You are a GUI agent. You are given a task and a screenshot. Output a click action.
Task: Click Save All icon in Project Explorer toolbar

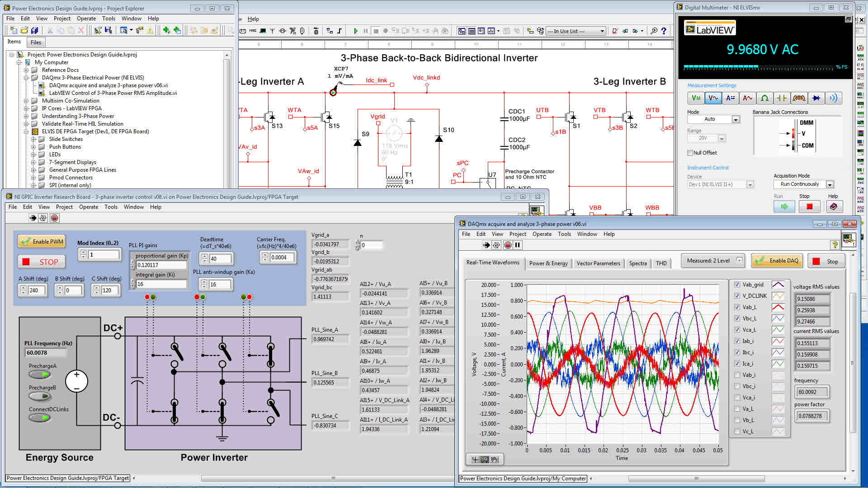(34, 30)
